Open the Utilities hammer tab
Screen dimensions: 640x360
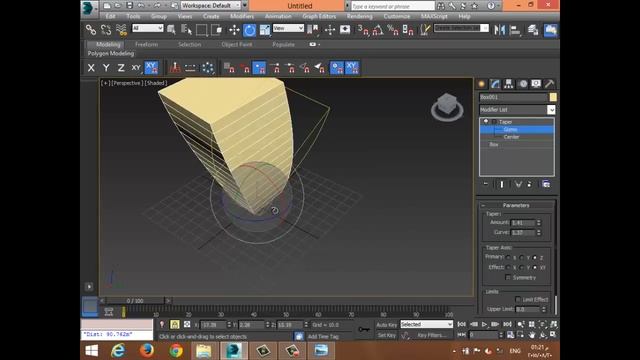(549, 84)
